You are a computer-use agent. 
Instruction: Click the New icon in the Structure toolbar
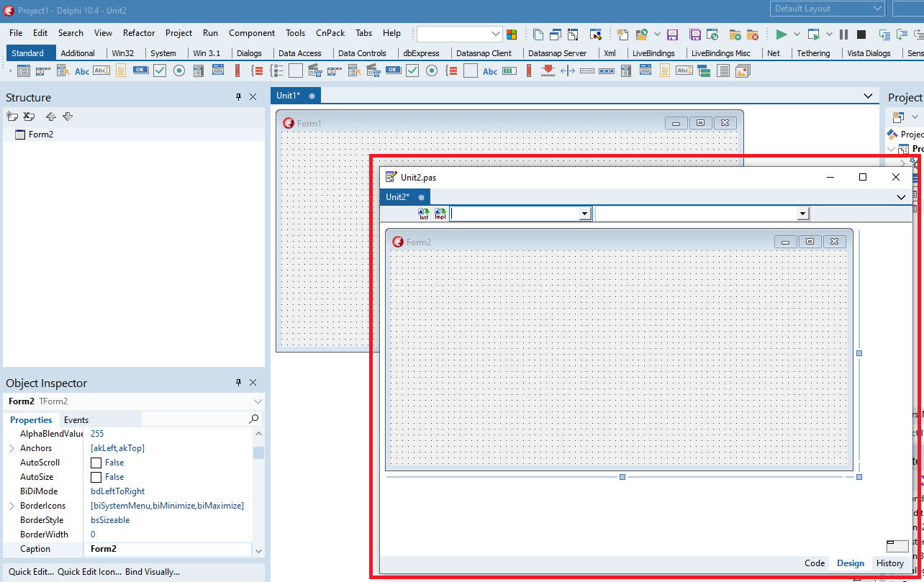(x=12, y=117)
